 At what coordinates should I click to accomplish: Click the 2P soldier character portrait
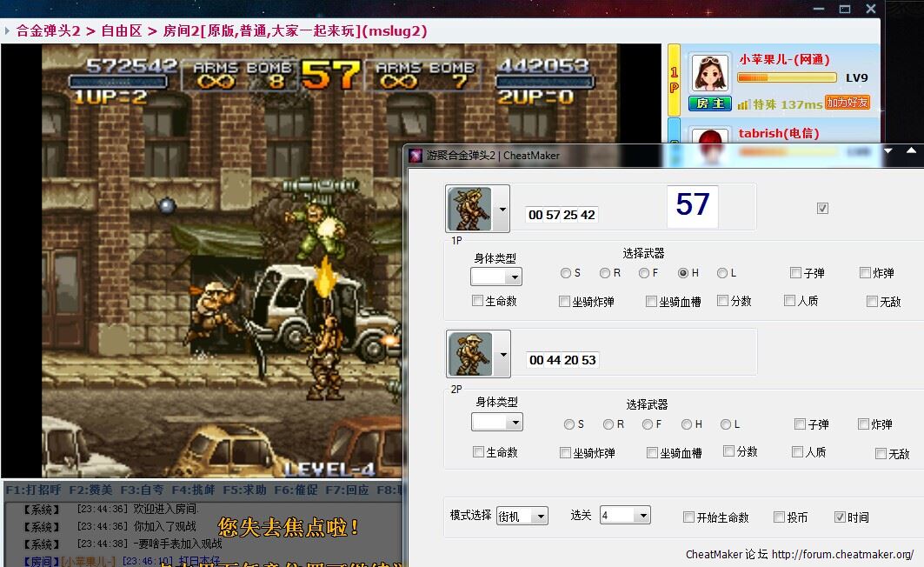[x=469, y=354]
